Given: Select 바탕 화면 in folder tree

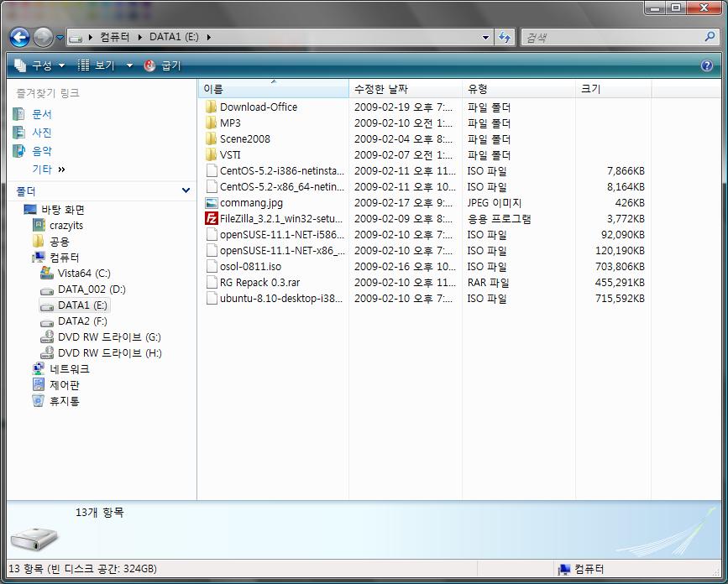Looking at the screenshot, I should [x=63, y=210].
